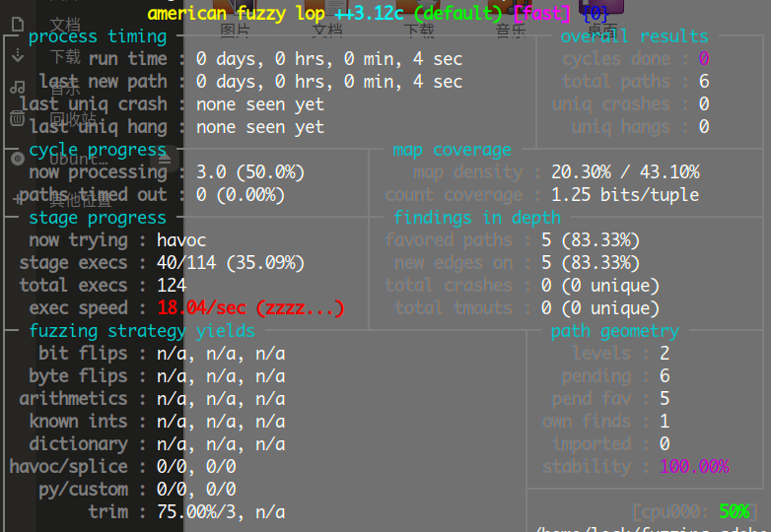Select the ubuntu volume label in the sidebar
771x532 pixels.
tap(78, 159)
